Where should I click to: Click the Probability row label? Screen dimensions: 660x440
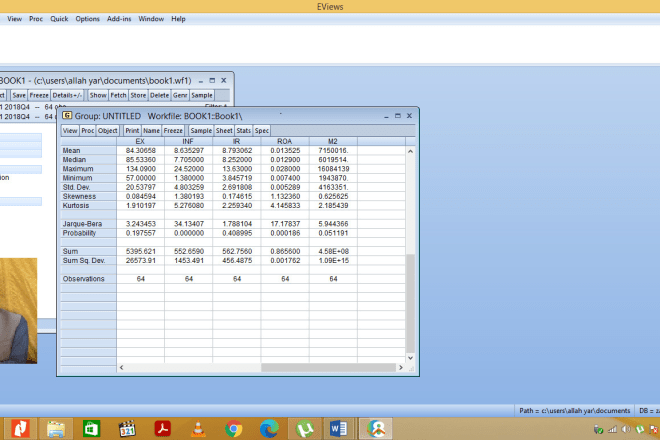[x=88, y=233]
